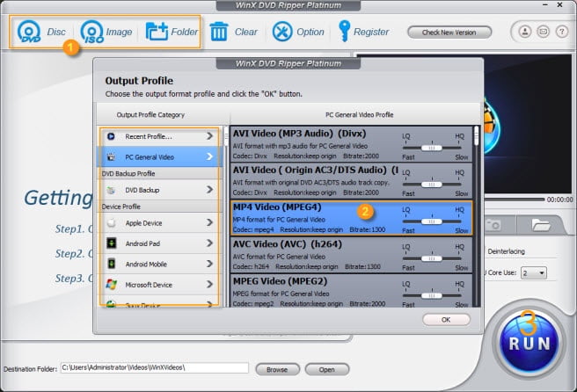The width and height of the screenshot is (577, 392).
Task: Click the Clear trash icon
Action: pyautogui.click(x=219, y=32)
